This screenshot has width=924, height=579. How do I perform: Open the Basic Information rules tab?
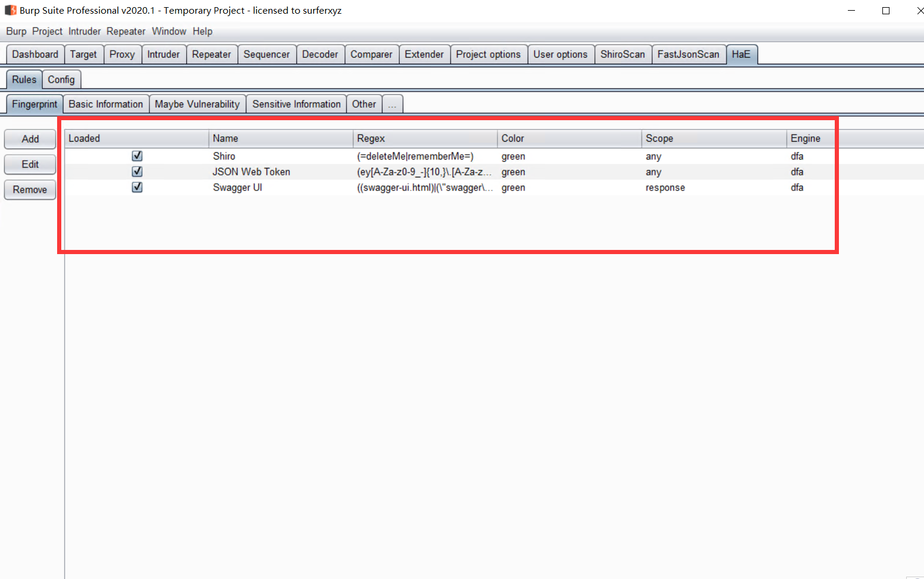106,104
